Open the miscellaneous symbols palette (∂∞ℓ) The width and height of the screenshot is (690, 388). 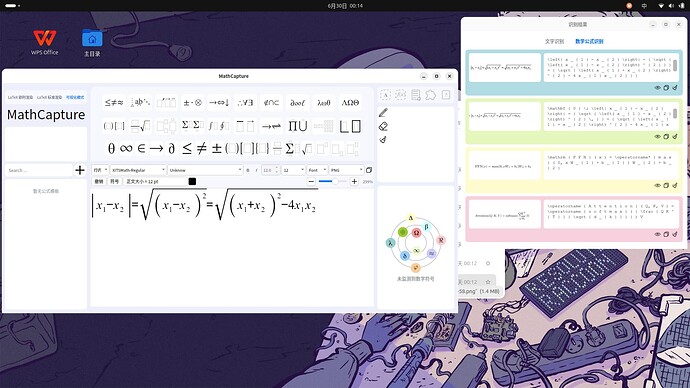[297, 102]
